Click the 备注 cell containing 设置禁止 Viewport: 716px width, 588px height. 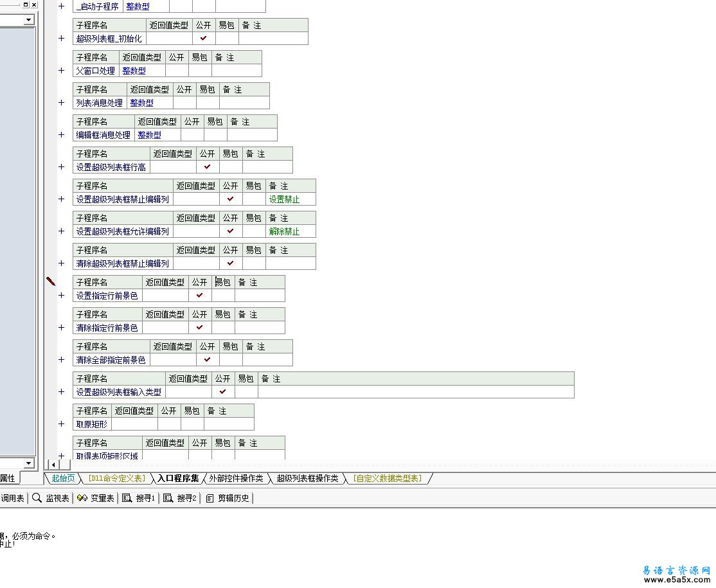[284, 199]
